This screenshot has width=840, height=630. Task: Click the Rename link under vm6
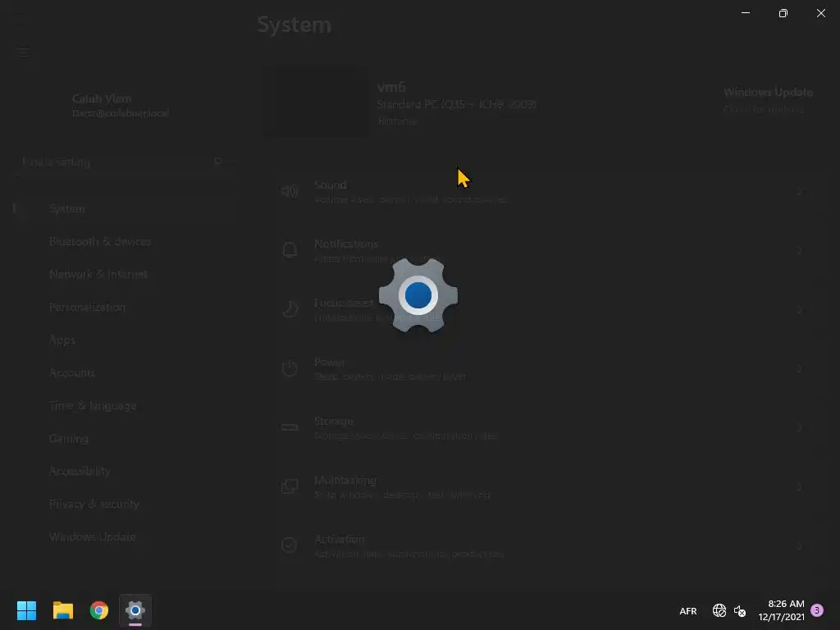398,121
